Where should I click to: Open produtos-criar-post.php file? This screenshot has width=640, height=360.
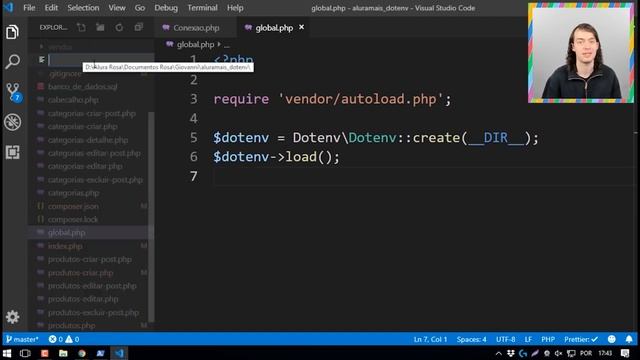click(x=91, y=259)
